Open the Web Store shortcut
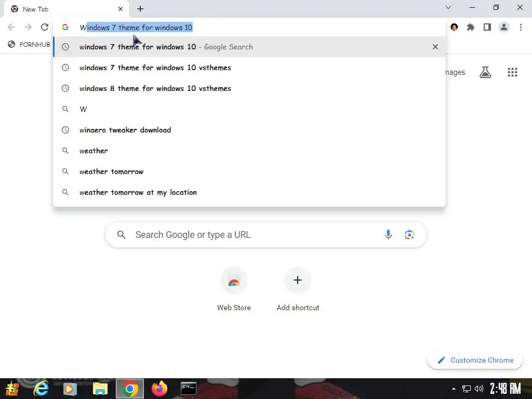532x399 pixels. point(234,289)
